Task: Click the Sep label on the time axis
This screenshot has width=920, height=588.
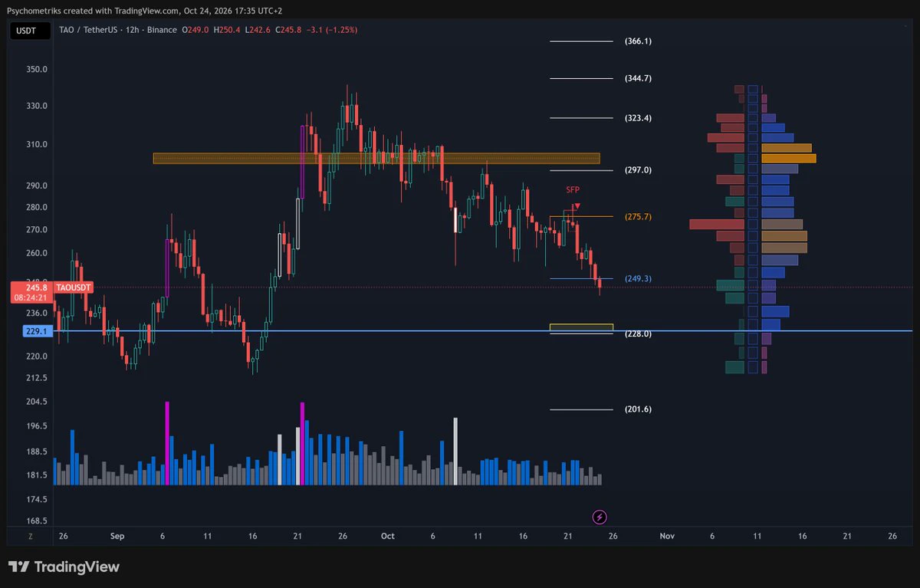Action: tap(117, 537)
